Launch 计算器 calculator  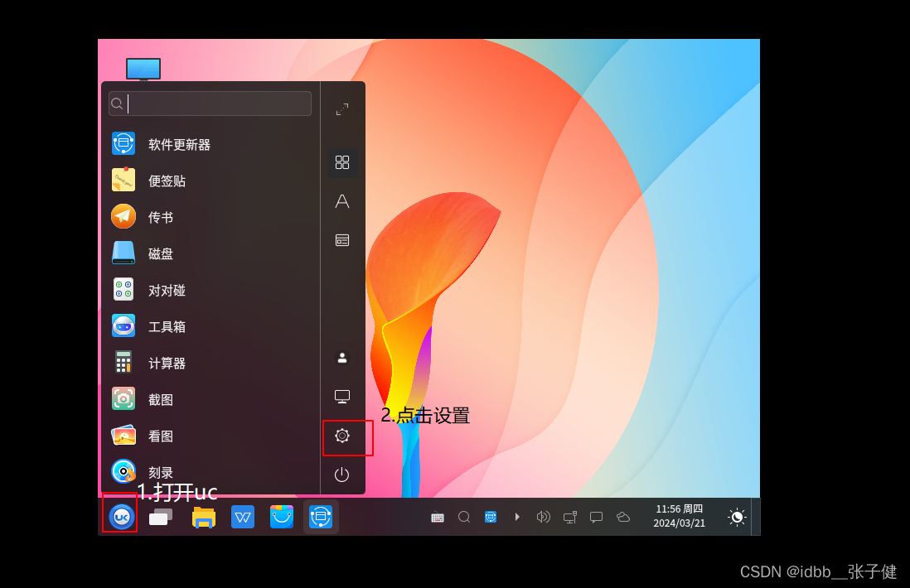[x=211, y=363]
